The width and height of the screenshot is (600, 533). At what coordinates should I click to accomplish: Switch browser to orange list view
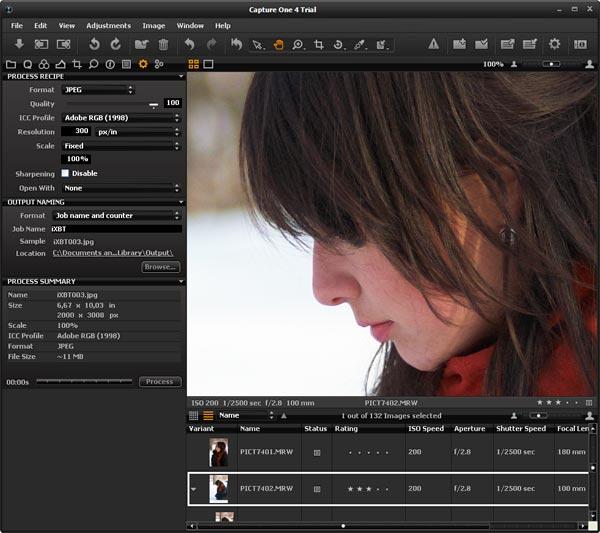click(208, 416)
